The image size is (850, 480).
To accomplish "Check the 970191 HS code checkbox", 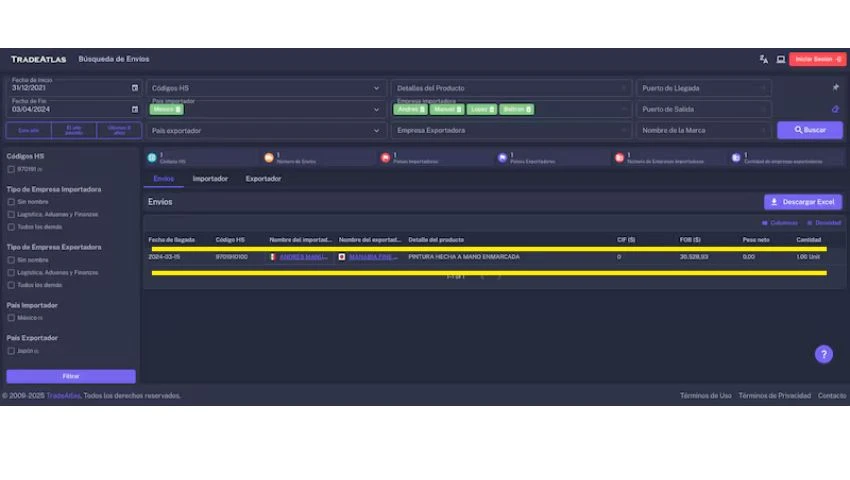I will pos(11,169).
